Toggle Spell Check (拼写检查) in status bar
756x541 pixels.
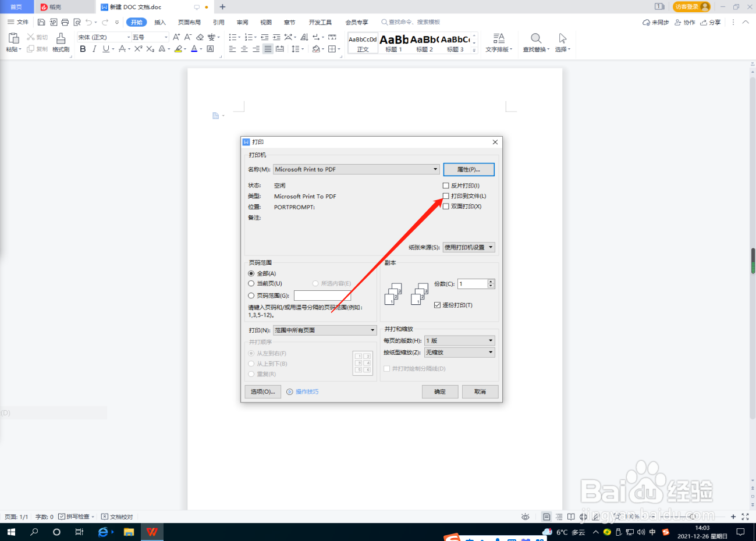click(76, 517)
